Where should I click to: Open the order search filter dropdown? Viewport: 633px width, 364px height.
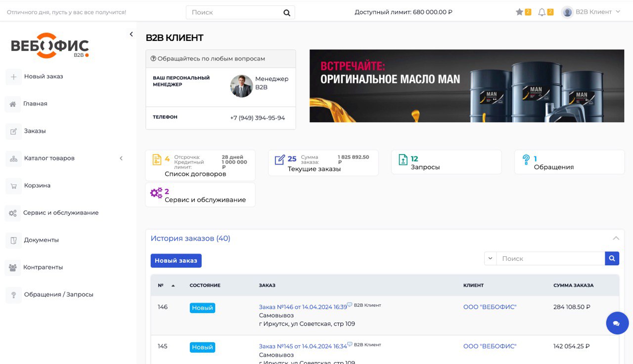[490, 258]
